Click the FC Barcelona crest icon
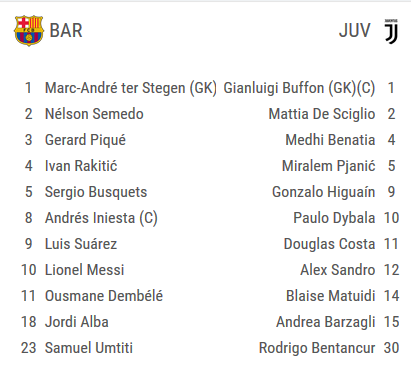This screenshot has height=371, width=411. click(x=29, y=31)
